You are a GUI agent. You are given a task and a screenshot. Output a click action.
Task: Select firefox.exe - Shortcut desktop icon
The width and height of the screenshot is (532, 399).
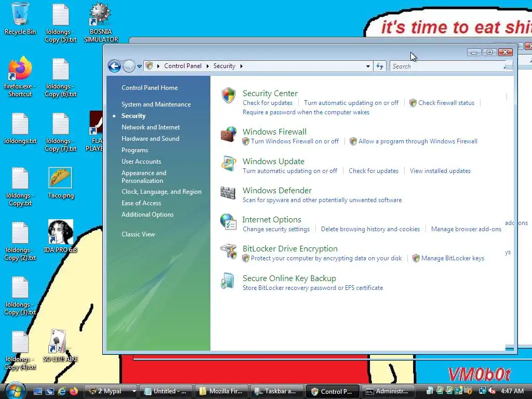click(x=20, y=77)
